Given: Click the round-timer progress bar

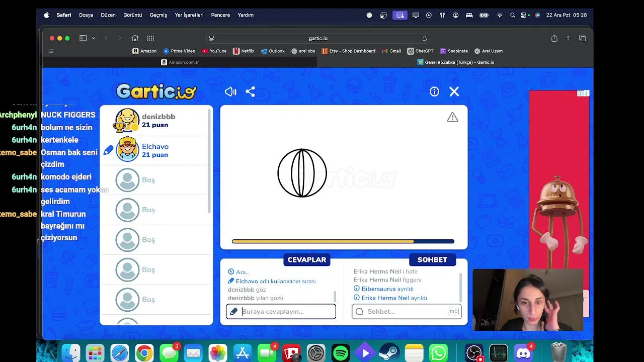Looking at the screenshot, I should 343,241.
